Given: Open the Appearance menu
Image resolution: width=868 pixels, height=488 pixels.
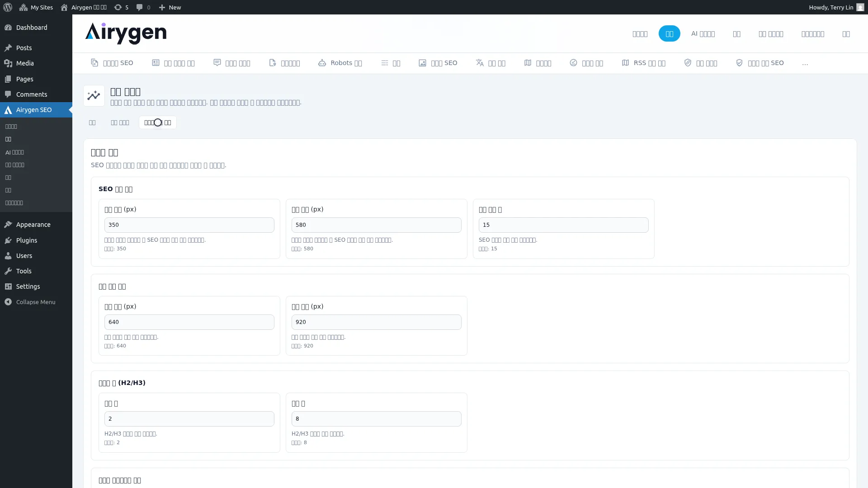Looking at the screenshot, I should coord(36,225).
